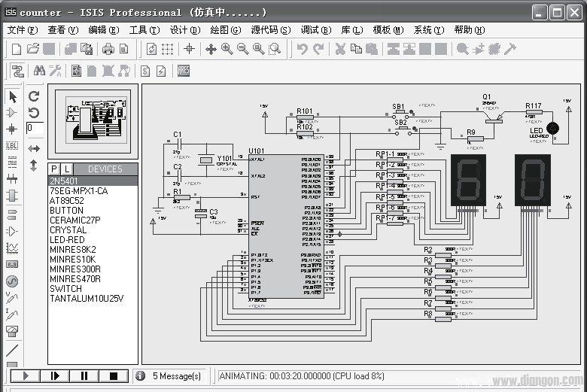Open the 查看(V) menu

63,30
